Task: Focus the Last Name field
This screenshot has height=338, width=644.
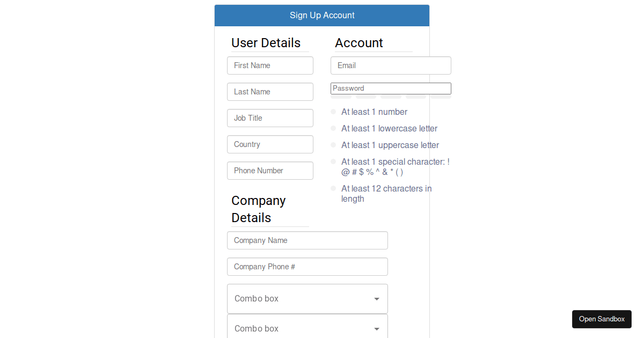Action: pyautogui.click(x=270, y=92)
